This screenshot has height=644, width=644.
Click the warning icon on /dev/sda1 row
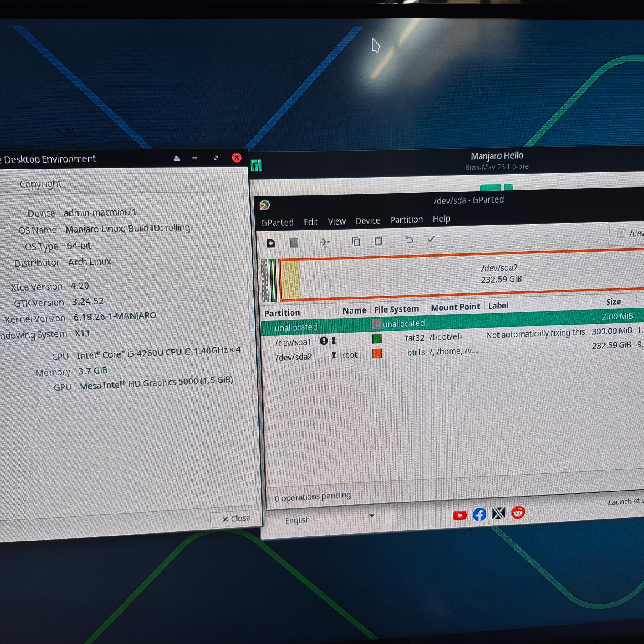(x=323, y=341)
